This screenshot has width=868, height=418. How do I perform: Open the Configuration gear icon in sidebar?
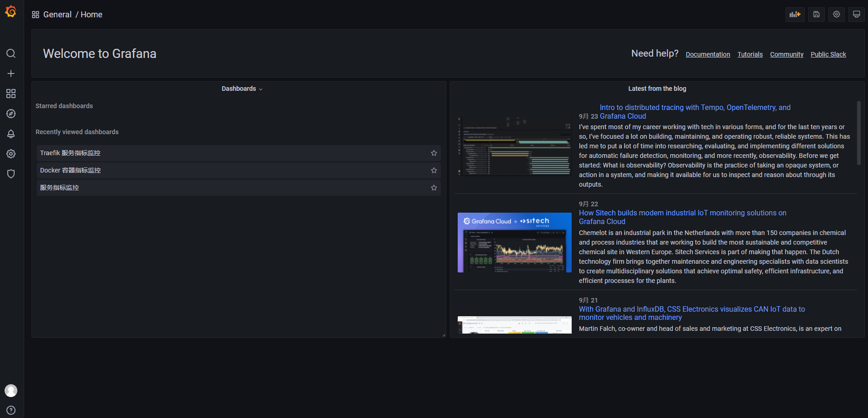(11, 154)
